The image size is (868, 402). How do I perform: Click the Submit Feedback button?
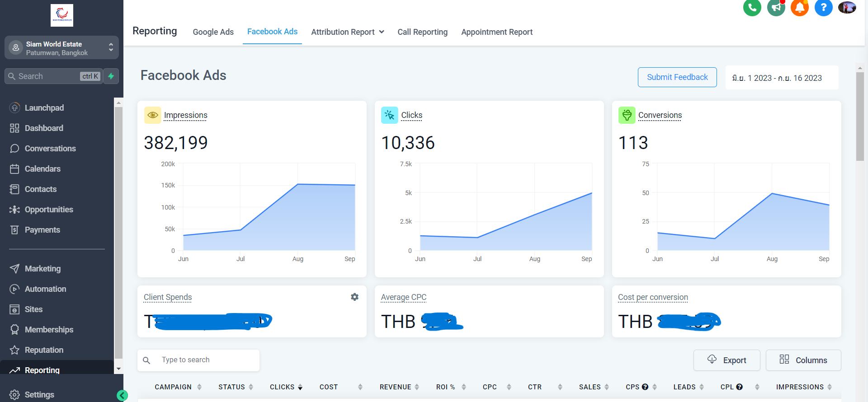tap(677, 77)
